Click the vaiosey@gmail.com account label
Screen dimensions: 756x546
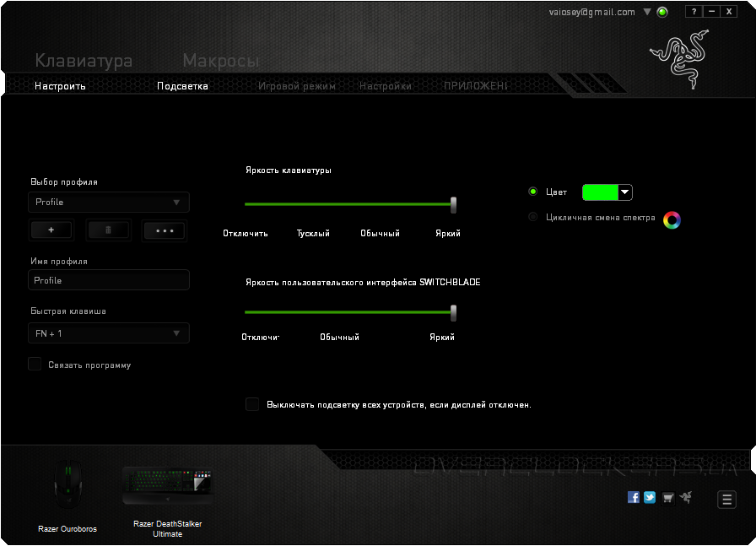tap(591, 12)
